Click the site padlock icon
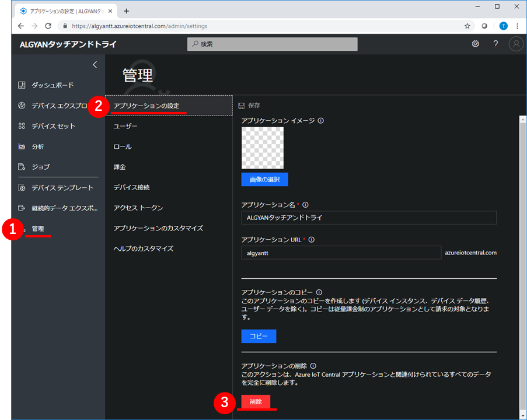 coord(65,26)
